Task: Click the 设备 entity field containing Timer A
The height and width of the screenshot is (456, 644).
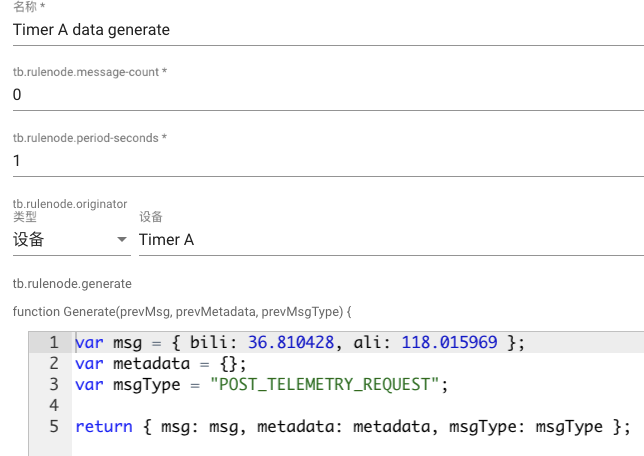Action: (x=390, y=240)
